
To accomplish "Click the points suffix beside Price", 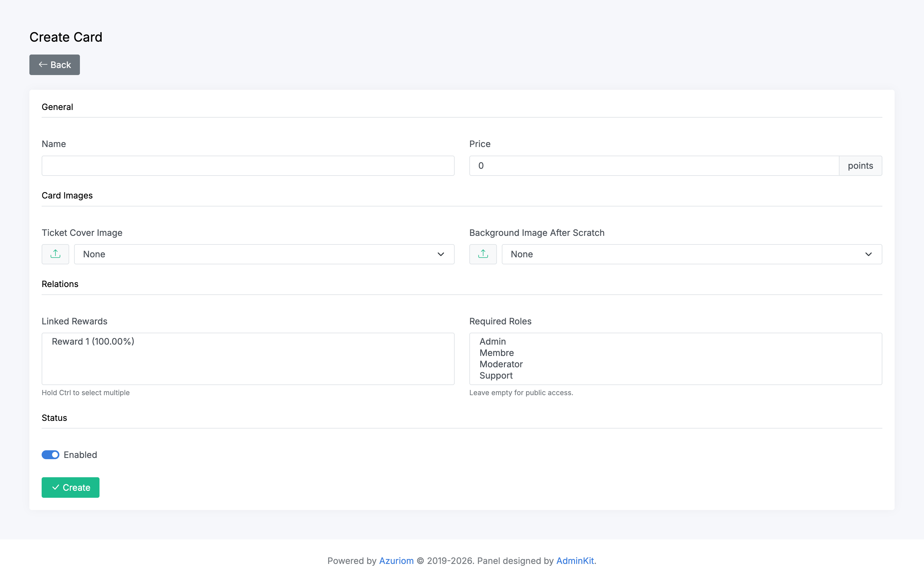I will click(860, 166).
